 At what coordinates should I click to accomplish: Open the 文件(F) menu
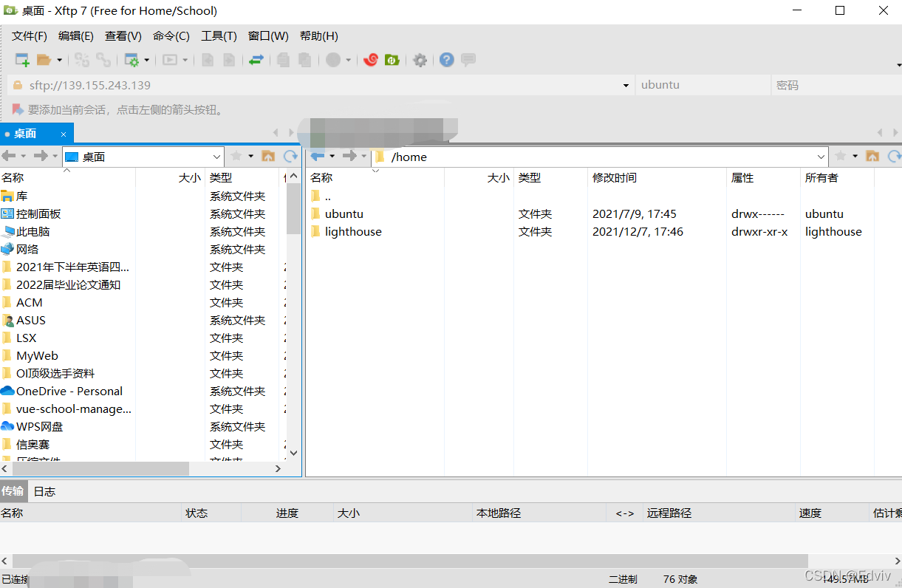30,35
